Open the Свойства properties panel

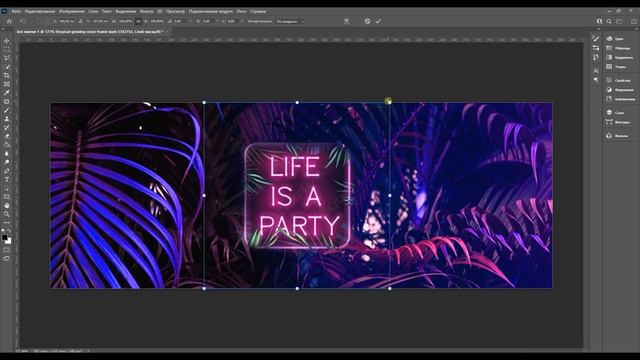(619, 80)
